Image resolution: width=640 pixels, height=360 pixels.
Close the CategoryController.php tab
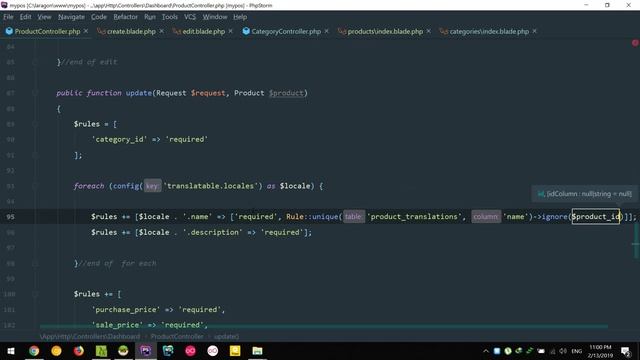pyautogui.click(x=326, y=31)
